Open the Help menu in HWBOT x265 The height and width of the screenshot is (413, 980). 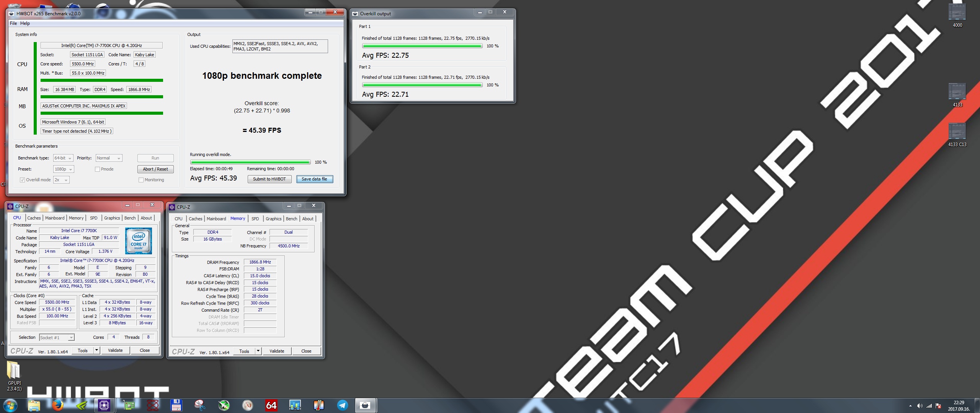point(25,23)
